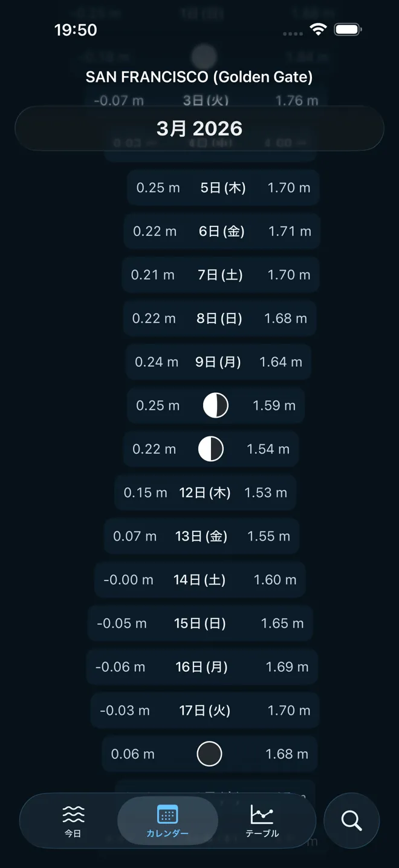Select the 9日 (月) tide row
Image resolution: width=399 pixels, height=868 pixels.
[x=218, y=362]
